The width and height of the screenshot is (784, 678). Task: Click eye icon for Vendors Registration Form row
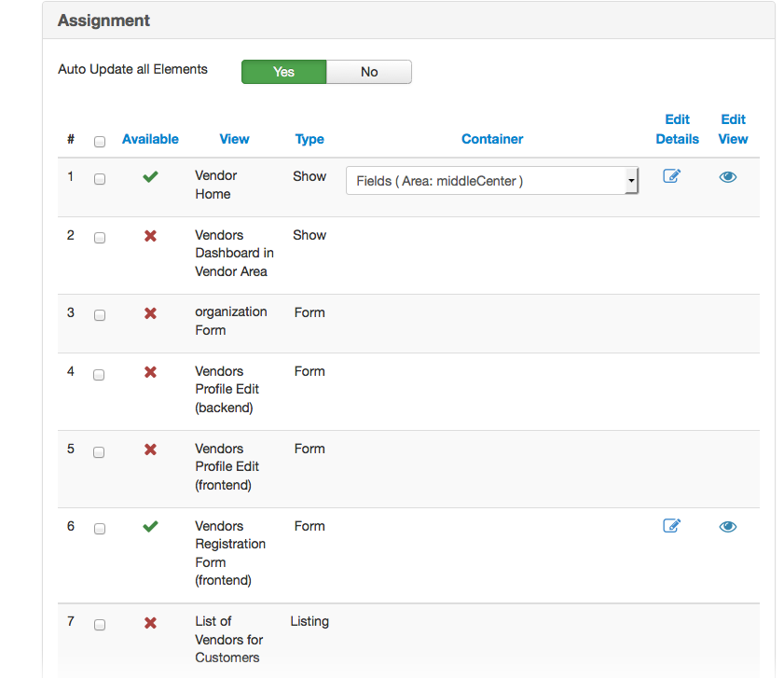point(727,526)
